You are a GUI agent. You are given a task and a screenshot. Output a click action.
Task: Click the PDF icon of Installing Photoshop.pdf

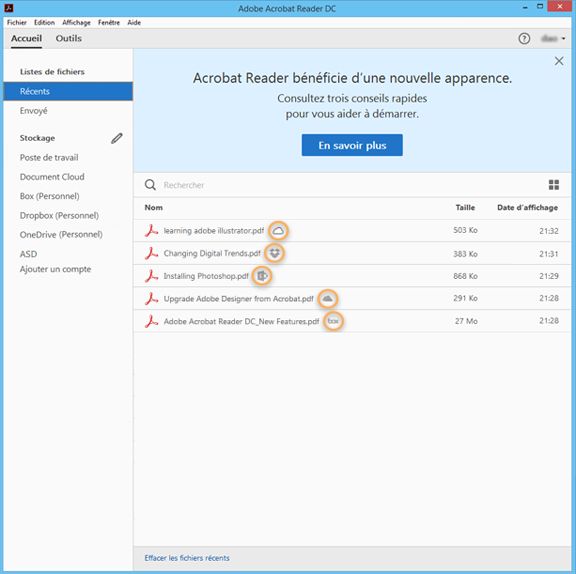click(x=151, y=276)
